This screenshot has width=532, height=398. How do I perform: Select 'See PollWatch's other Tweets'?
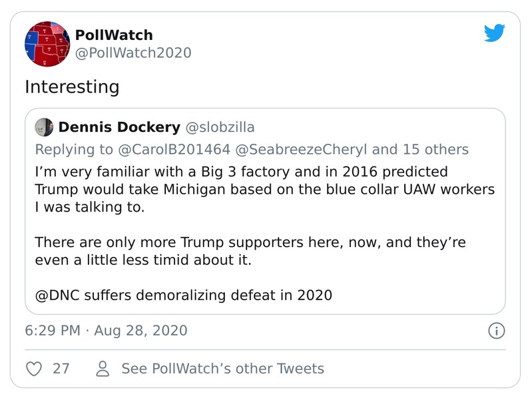pyautogui.click(x=222, y=368)
